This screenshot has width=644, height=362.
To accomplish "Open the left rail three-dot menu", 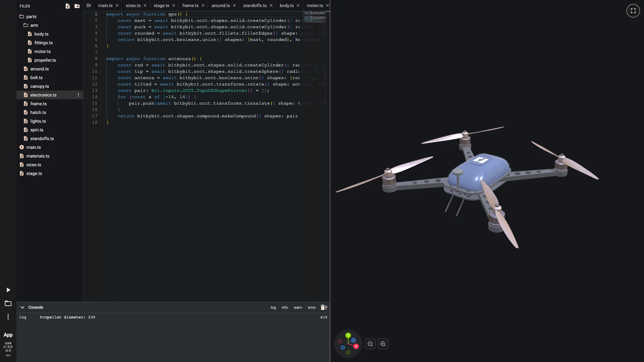I will click(x=8, y=317).
